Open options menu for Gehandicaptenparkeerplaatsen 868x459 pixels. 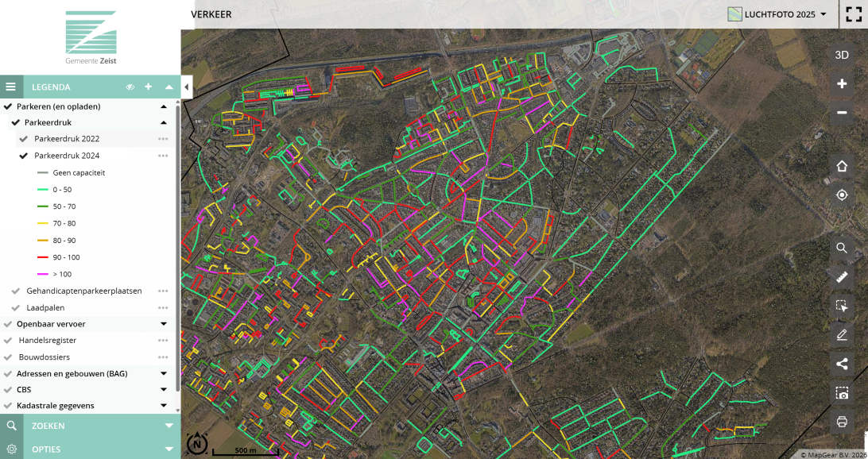(163, 291)
